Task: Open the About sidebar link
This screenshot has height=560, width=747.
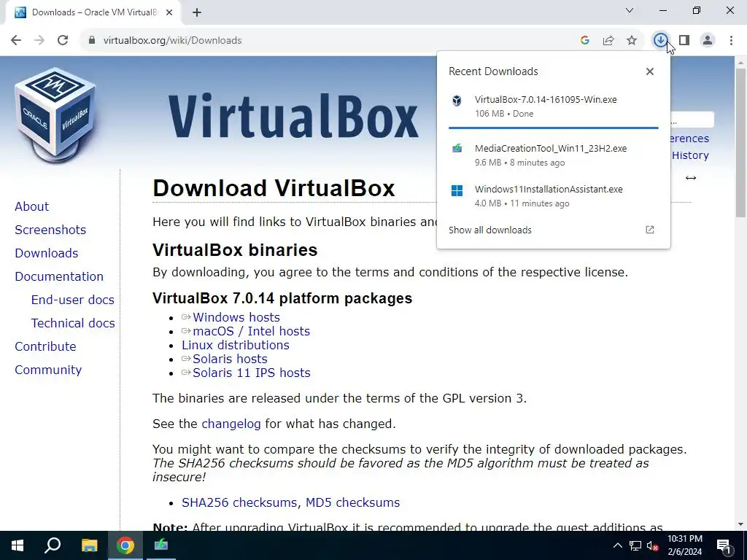Action: point(31,206)
